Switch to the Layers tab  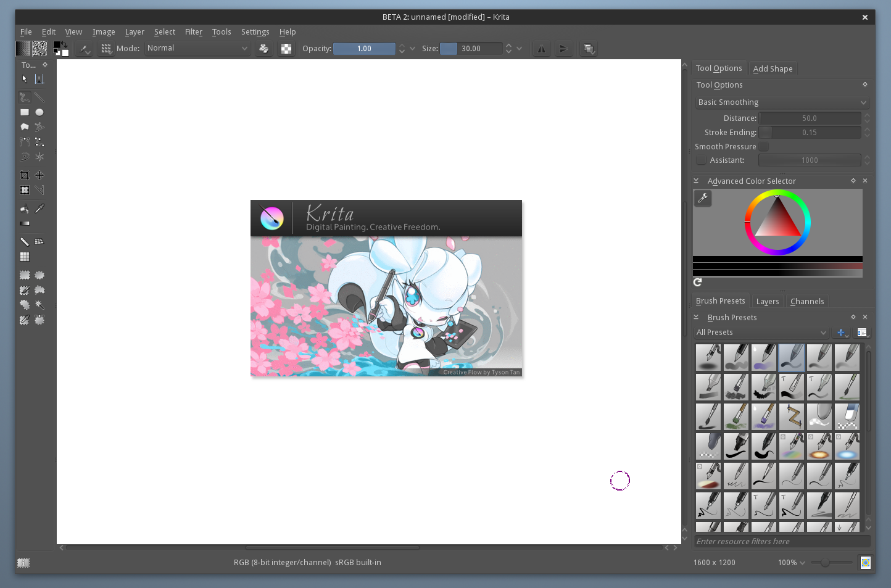click(767, 302)
